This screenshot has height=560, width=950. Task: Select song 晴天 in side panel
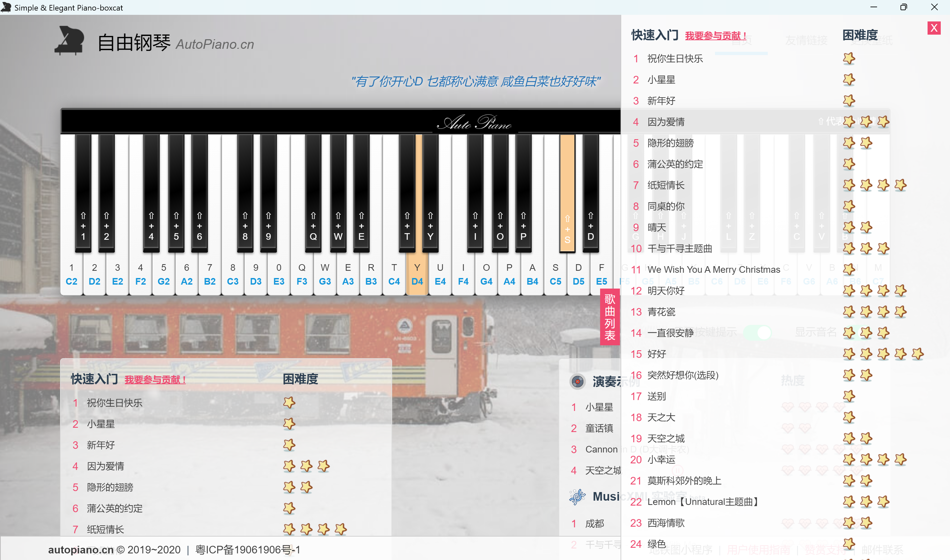pos(657,228)
